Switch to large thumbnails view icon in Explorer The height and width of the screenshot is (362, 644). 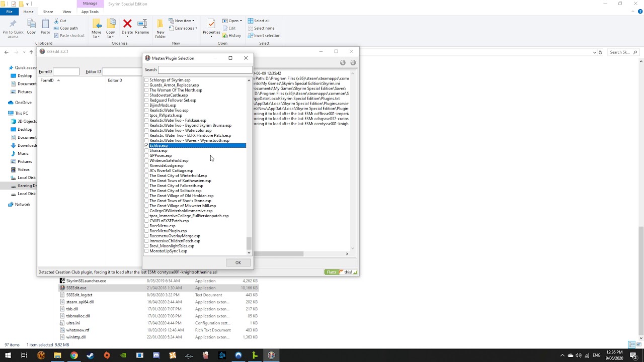click(639, 345)
